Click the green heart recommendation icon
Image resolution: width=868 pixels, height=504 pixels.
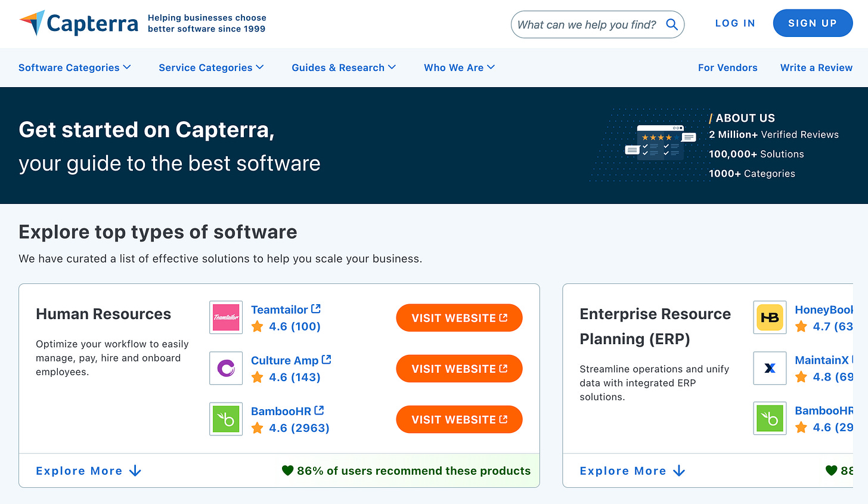[287, 471]
